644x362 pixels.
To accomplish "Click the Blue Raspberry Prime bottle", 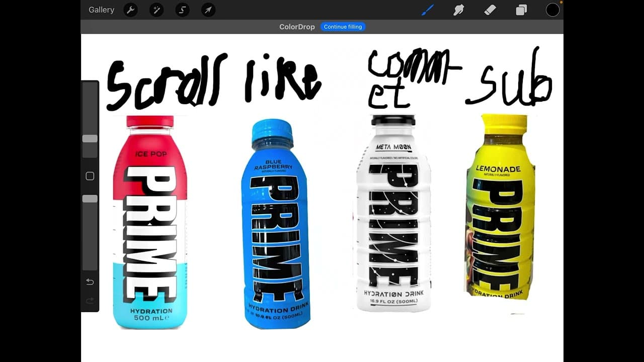I will [275, 224].
